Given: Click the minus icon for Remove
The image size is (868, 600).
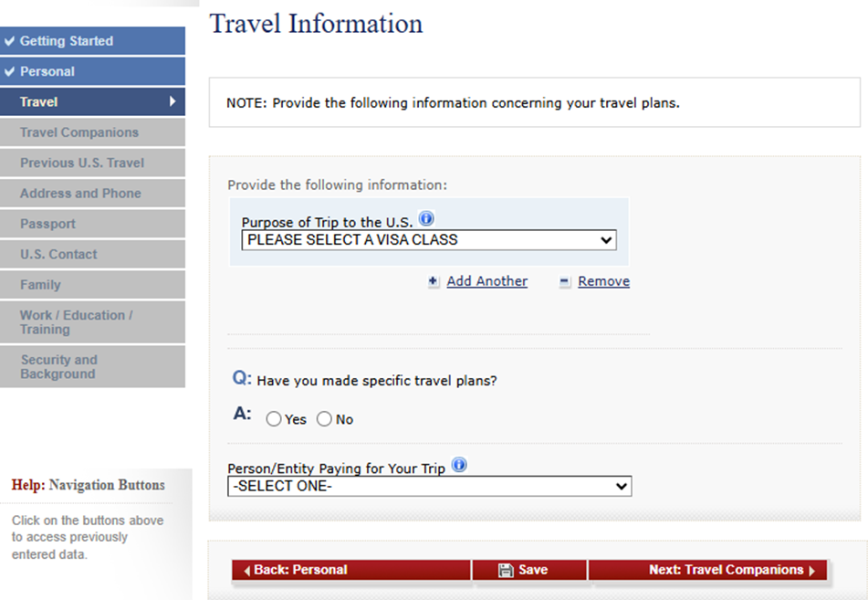Looking at the screenshot, I should pos(564,282).
